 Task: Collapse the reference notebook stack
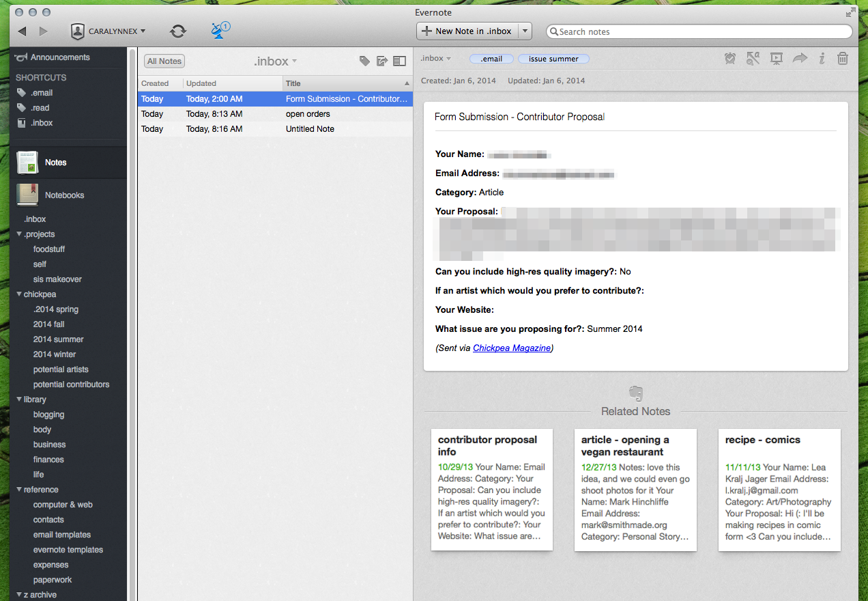point(19,490)
